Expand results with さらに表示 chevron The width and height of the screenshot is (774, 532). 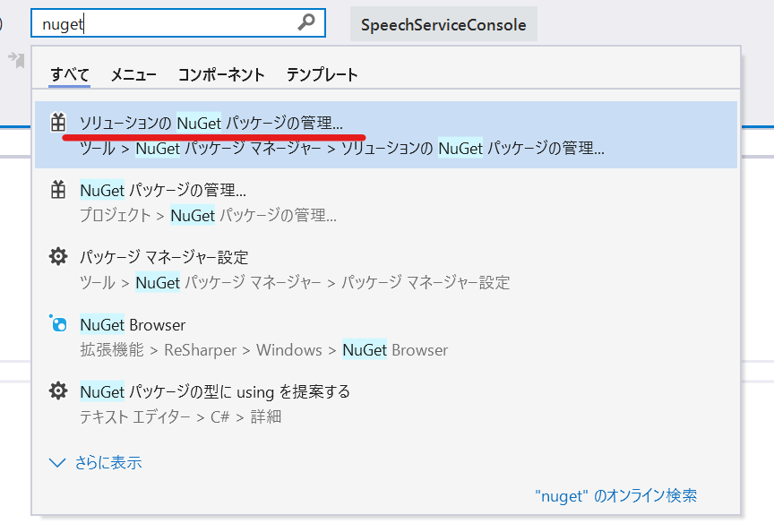click(x=57, y=462)
